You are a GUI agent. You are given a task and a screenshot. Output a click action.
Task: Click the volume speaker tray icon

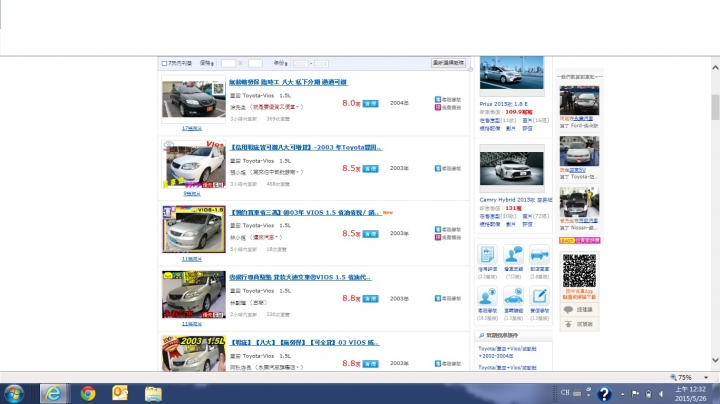661,394
